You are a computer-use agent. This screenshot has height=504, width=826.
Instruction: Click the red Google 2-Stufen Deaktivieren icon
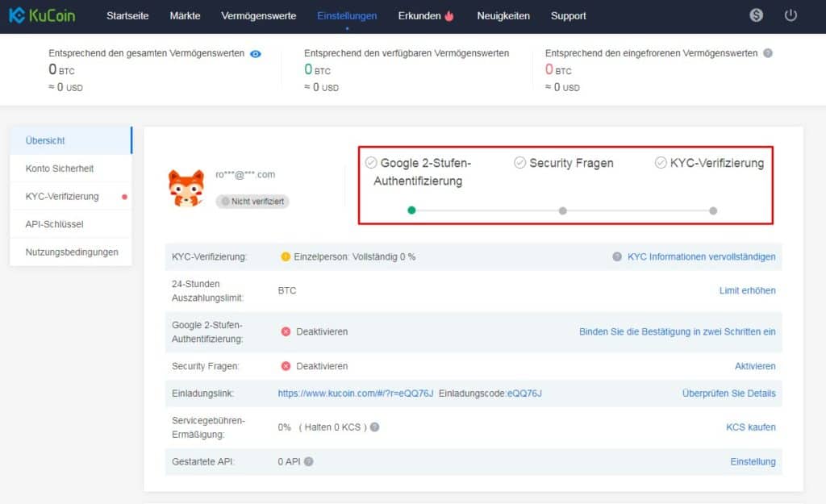tap(286, 331)
